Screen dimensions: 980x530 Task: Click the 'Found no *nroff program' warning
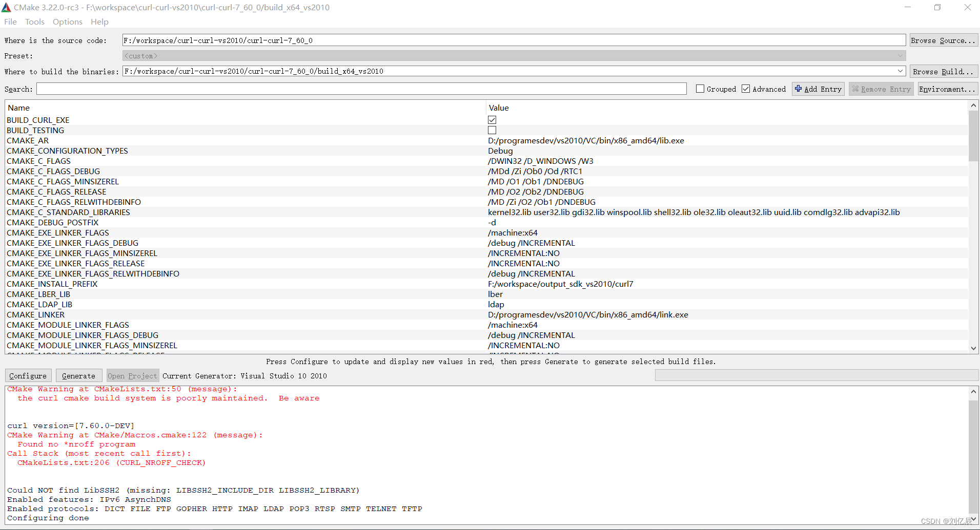76,444
